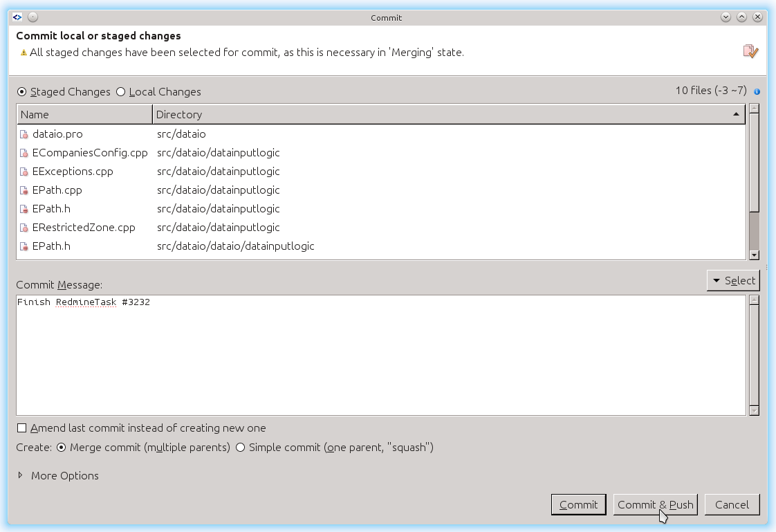The image size is (776, 532).
Task: Click the Name column header
Action: coord(84,114)
